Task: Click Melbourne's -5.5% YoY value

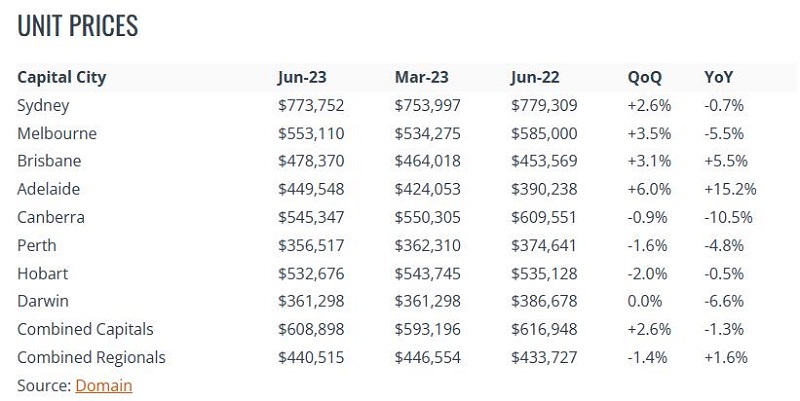Action: click(x=724, y=134)
